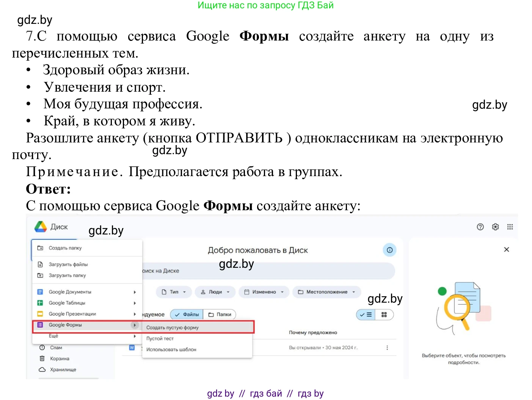This screenshot has height=400, width=532.
Task: Switch to grid view layout
Action: pos(384,314)
